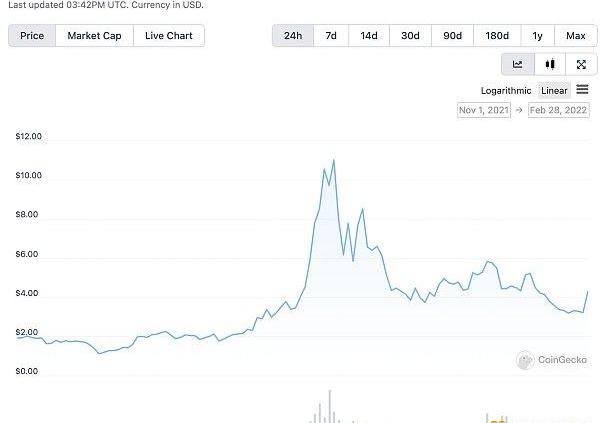The width and height of the screenshot is (600, 423).
Task: Open the Live Chart tab
Action: click(x=168, y=36)
